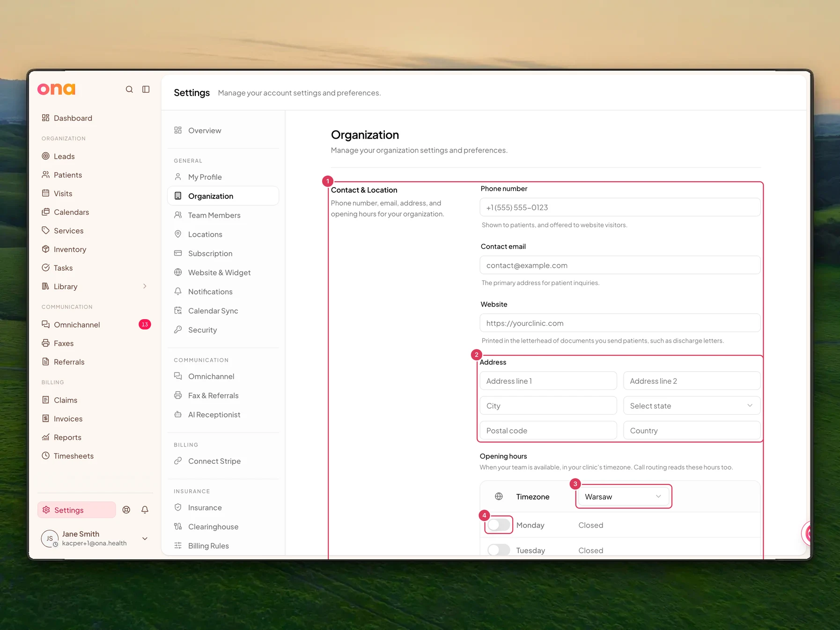Open Billing Rules settings
The width and height of the screenshot is (840, 630).
(x=223, y=546)
